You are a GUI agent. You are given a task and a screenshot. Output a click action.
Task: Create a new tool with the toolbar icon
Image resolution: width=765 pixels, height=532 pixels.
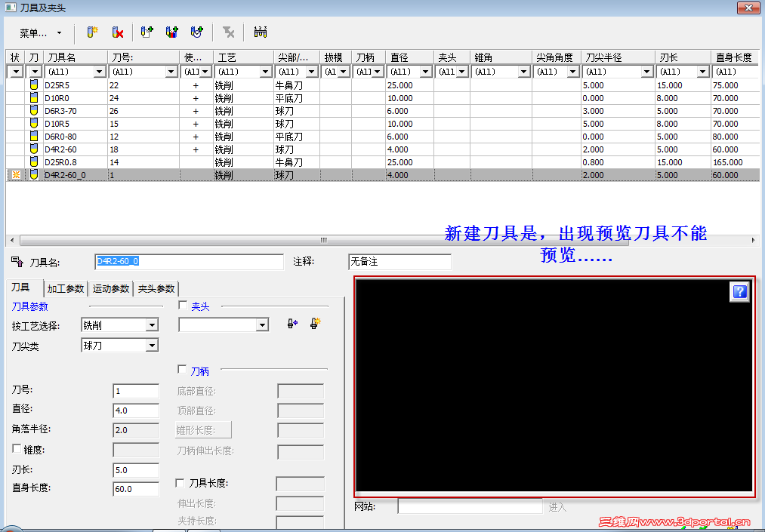click(91, 32)
